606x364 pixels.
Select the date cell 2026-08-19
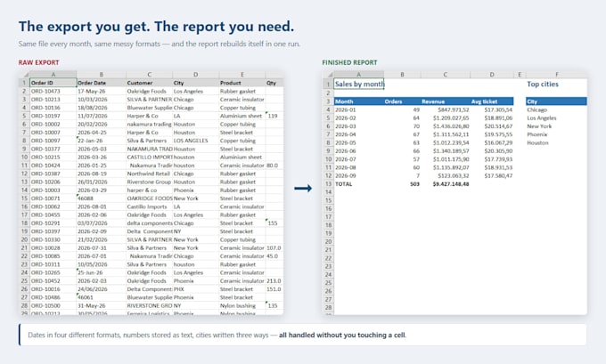pos(102,174)
